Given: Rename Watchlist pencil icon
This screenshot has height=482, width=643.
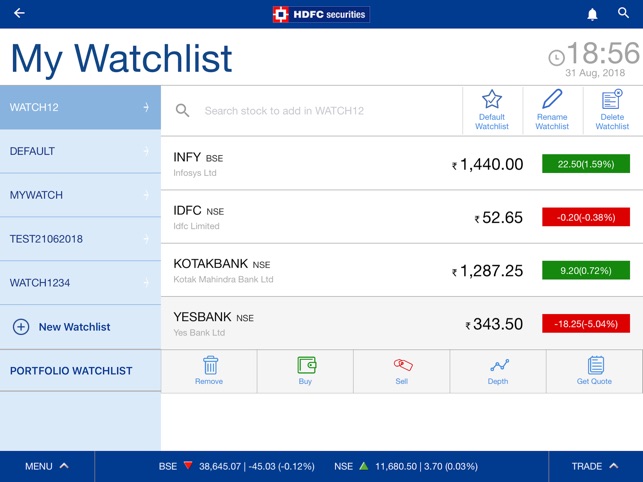Looking at the screenshot, I should [552, 99].
